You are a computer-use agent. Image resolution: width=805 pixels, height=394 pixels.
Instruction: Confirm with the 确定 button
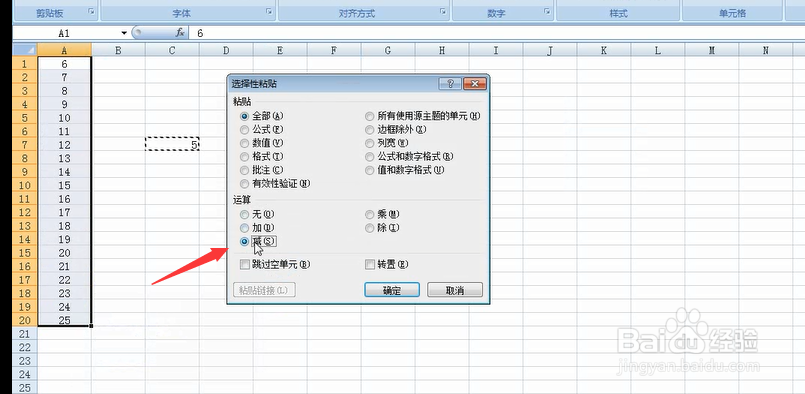[x=392, y=290]
